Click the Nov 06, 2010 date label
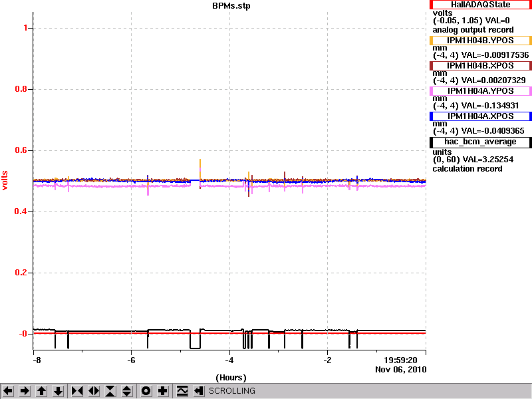 (401, 370)
